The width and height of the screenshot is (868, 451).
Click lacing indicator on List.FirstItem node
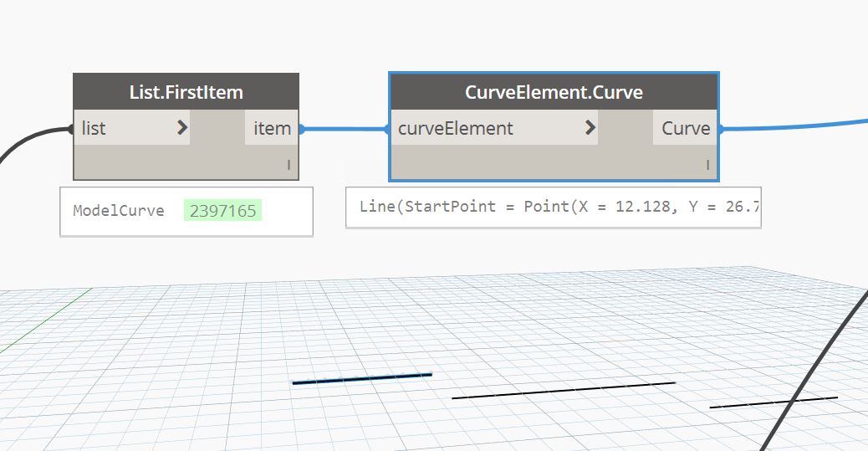(288, 165)
